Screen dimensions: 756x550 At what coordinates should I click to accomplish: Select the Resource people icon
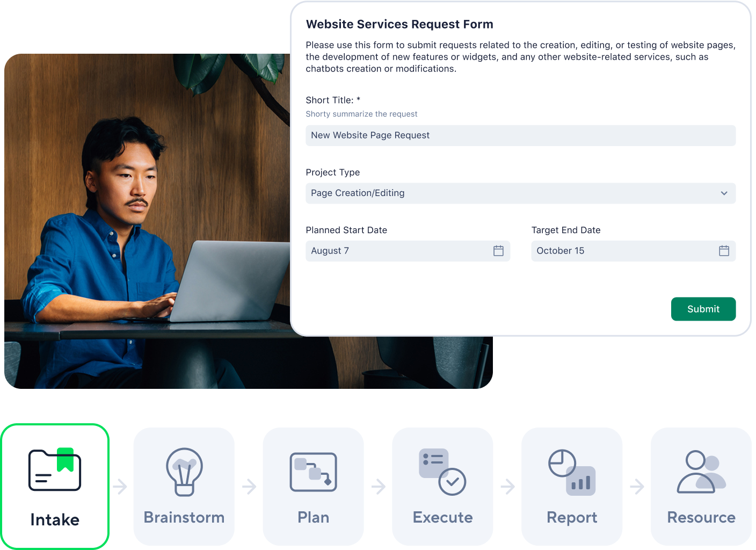[x=701, y=472]
